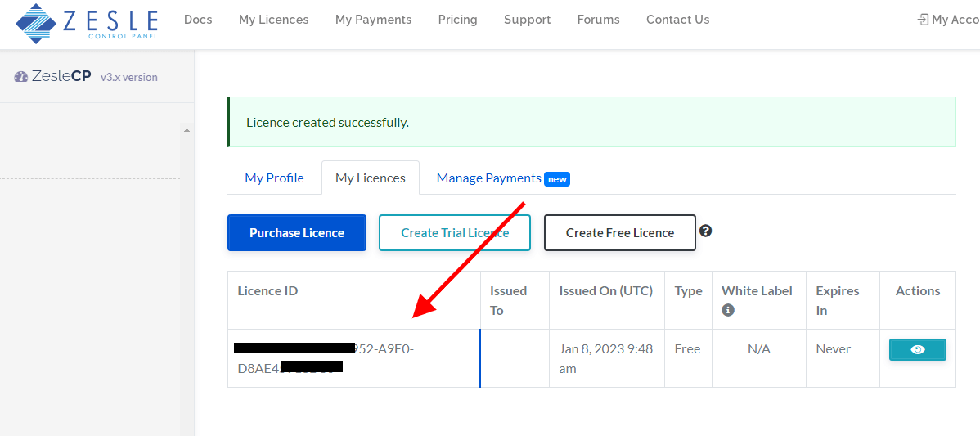Screen dimensions: 980x436
Task: Open My Payments in top navigation
Action: 373,20
